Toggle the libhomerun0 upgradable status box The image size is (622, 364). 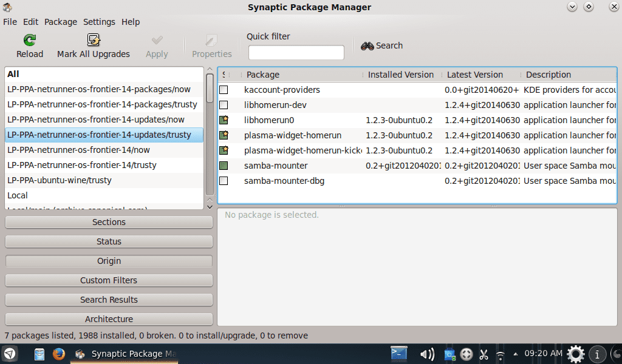click(x=224, y=120)
